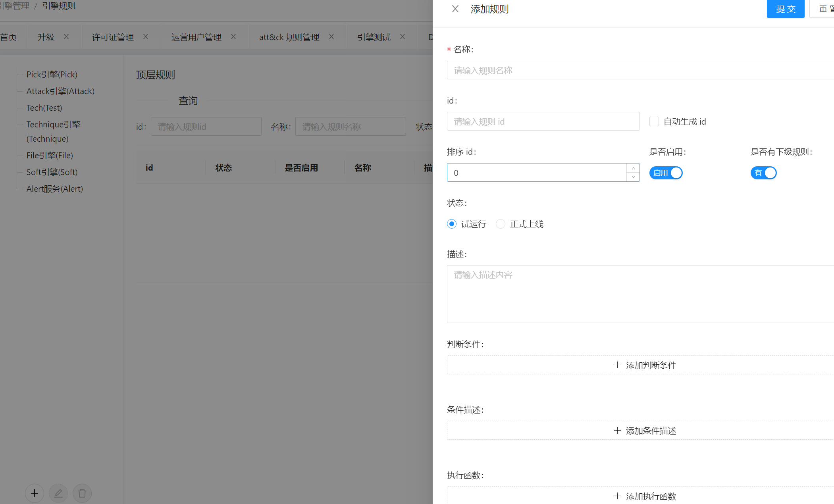
Task: Close the 引擎测试 tab
Action: (403, 37)
